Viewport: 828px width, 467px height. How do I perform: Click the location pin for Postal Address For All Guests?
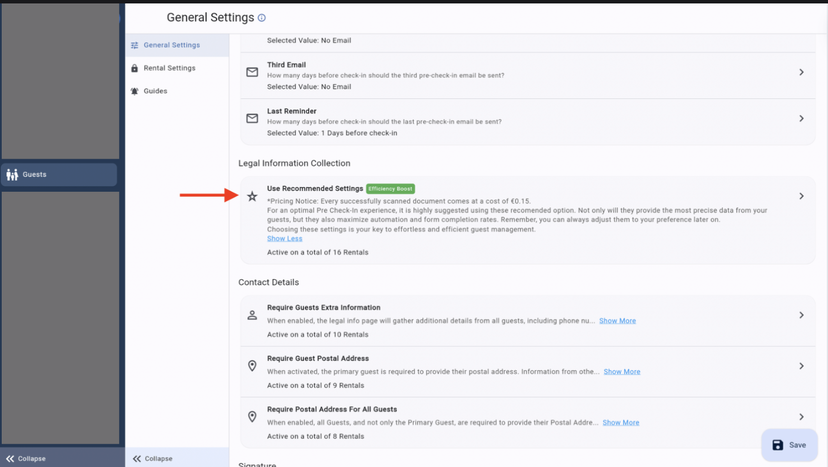pos(252,417)
